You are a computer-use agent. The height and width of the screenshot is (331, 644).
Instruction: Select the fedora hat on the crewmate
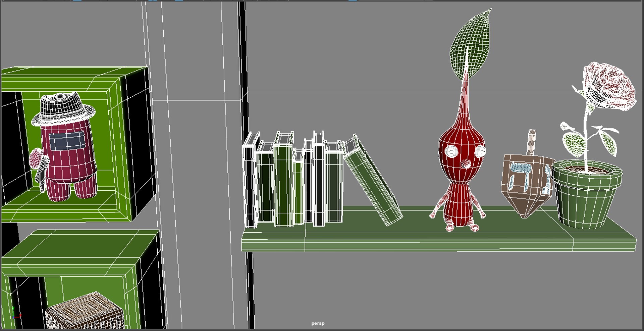click(x=63, y=109)
